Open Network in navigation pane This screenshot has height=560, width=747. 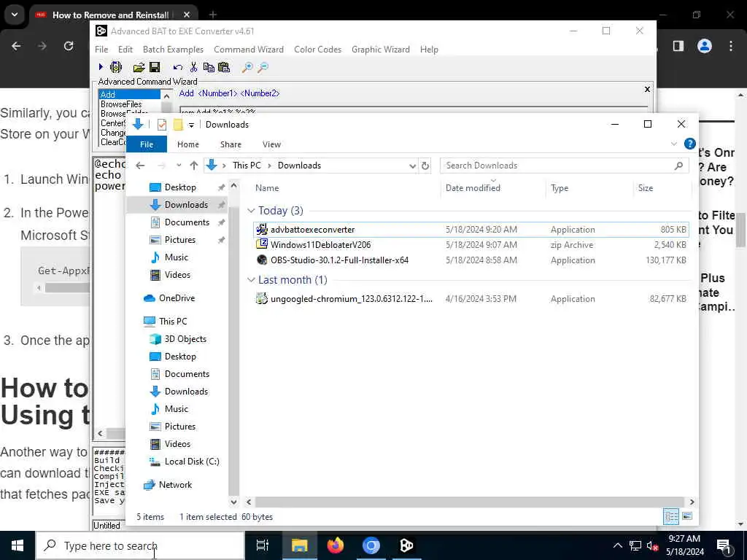(x=175, y=485)
